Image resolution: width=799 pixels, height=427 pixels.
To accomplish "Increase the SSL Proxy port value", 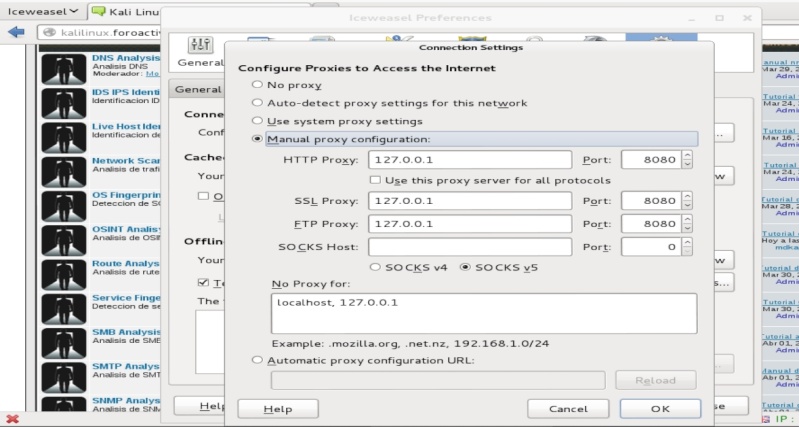I will tap(687, 196).
